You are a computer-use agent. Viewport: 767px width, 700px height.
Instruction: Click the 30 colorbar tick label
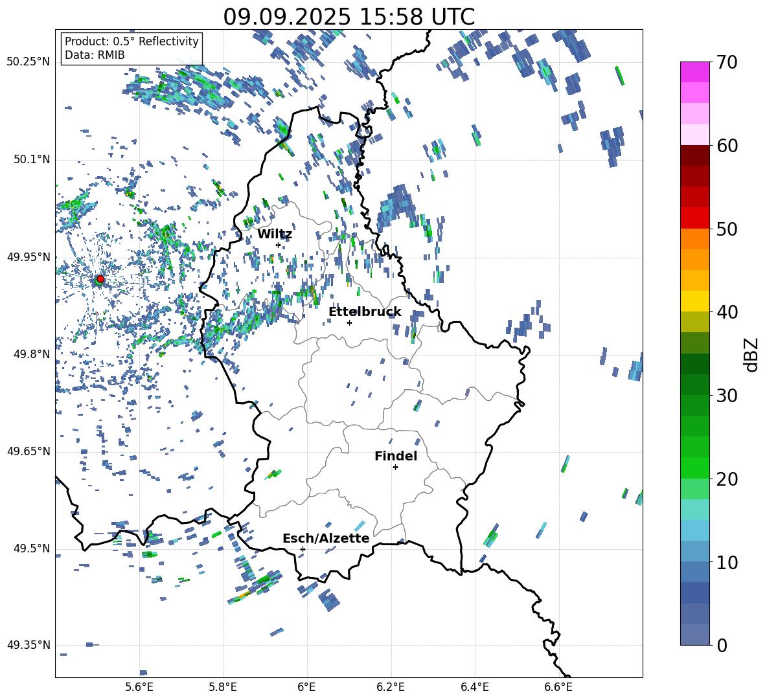(726, 396)
